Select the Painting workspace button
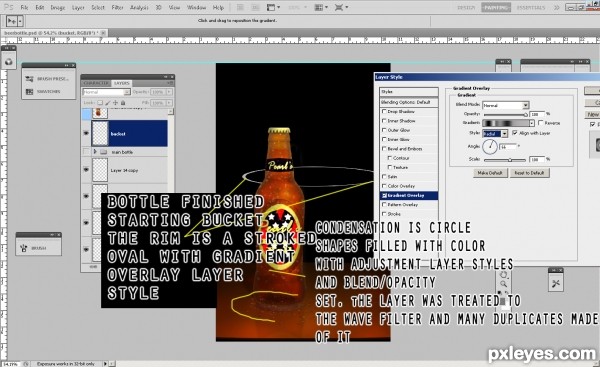The image size is (600, 367). [x=496, y=7]
